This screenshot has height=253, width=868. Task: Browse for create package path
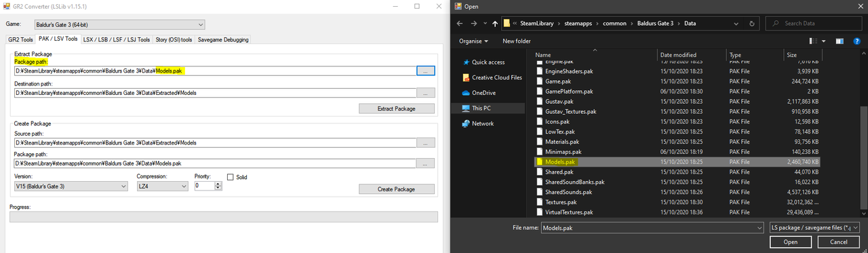(x=426, y=163)
